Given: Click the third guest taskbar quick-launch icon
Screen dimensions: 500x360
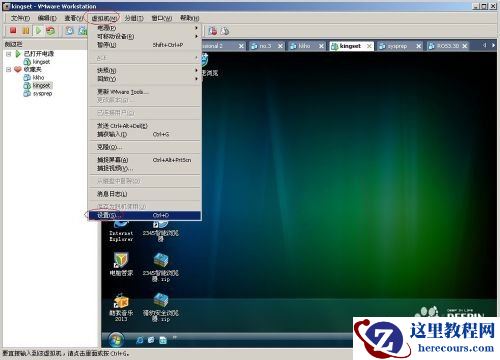Looking at the screenshot, I should (x=163, y=340).
